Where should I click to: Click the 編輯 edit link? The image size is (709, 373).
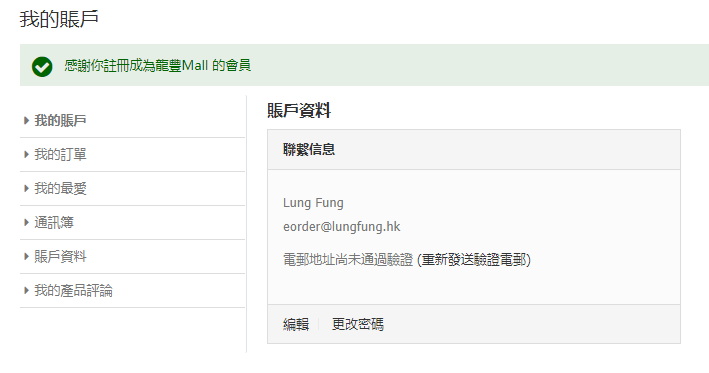[296, 324]
